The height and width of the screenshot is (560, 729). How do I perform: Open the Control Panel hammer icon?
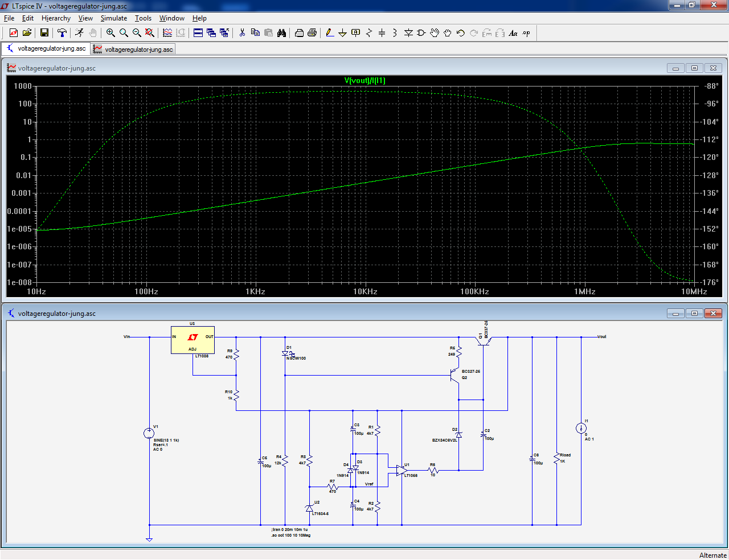point(62,33)
